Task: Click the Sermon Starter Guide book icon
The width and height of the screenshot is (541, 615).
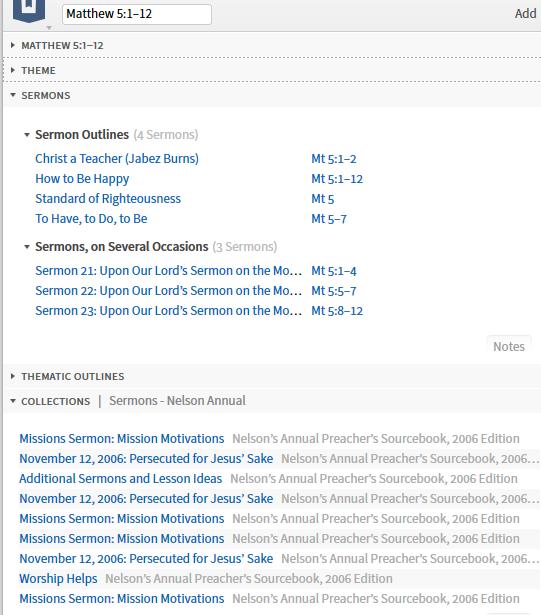Action: (x=29, y=10)
